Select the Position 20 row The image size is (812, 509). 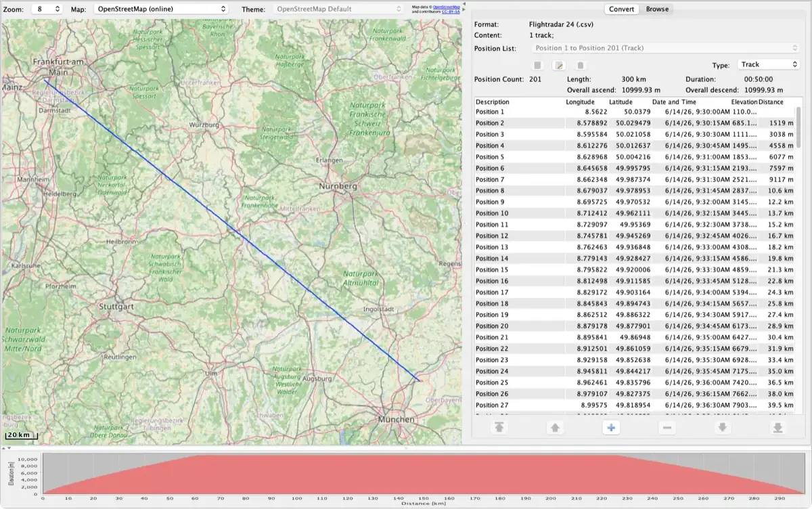tap(634, 326)
